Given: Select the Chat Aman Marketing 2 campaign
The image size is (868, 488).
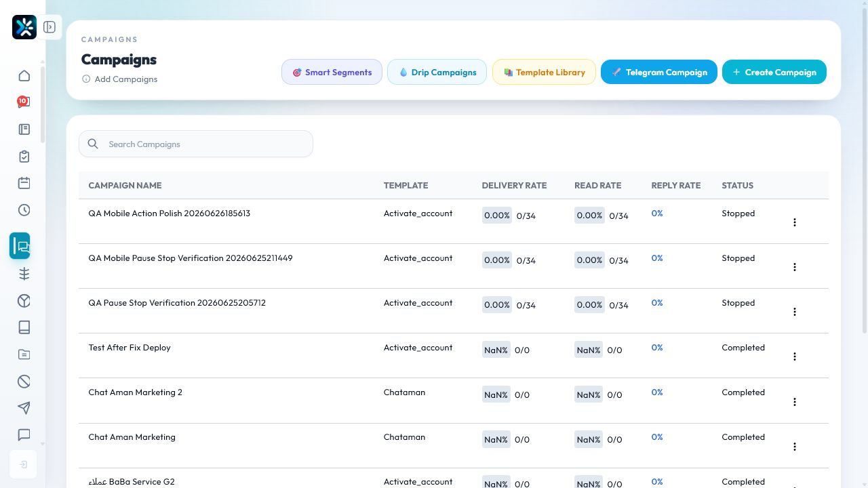Looking at the screenshot, I should pos(135,392).
